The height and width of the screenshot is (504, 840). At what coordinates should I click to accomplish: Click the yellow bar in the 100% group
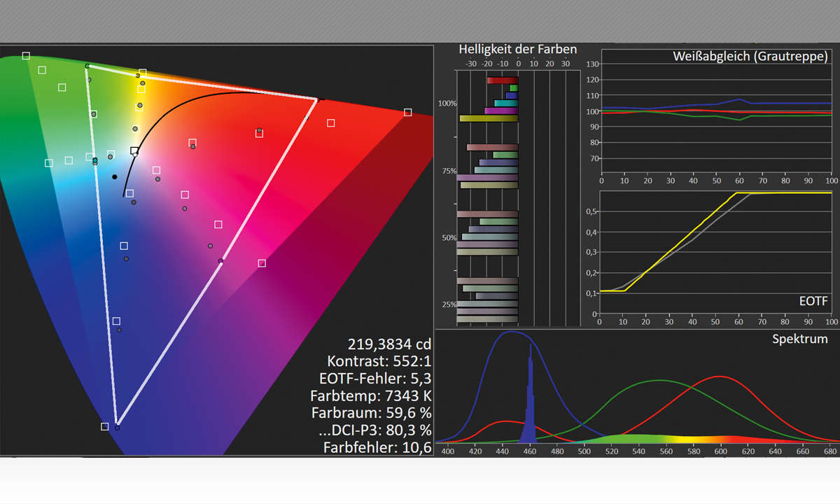point(489,118)
